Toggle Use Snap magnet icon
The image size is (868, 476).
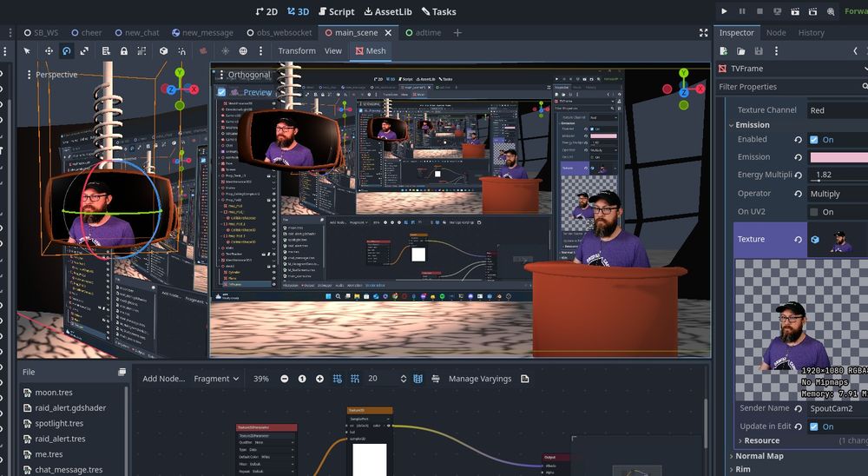click(181, 51)
